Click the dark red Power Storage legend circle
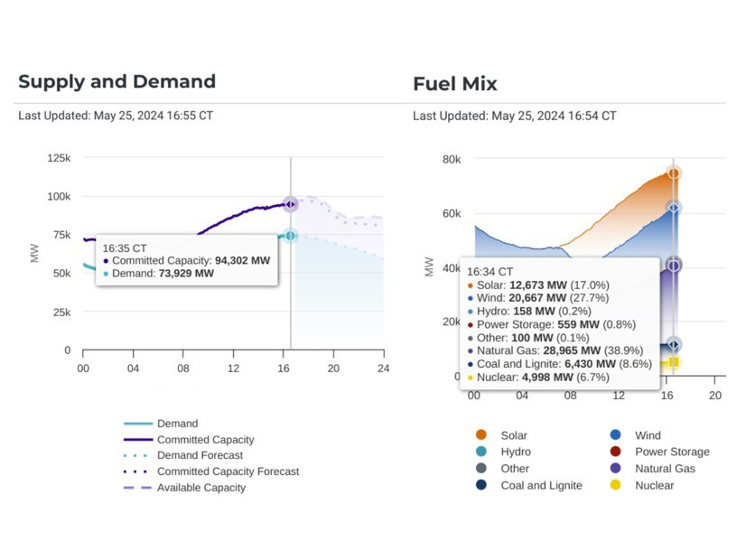Screen dimensions: 746x560 615,452
